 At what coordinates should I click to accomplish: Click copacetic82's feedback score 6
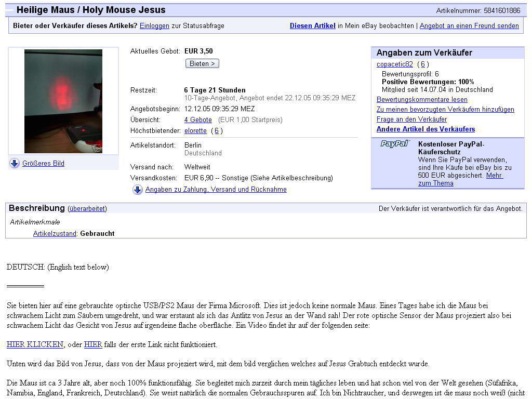click(x=423, y=64)
